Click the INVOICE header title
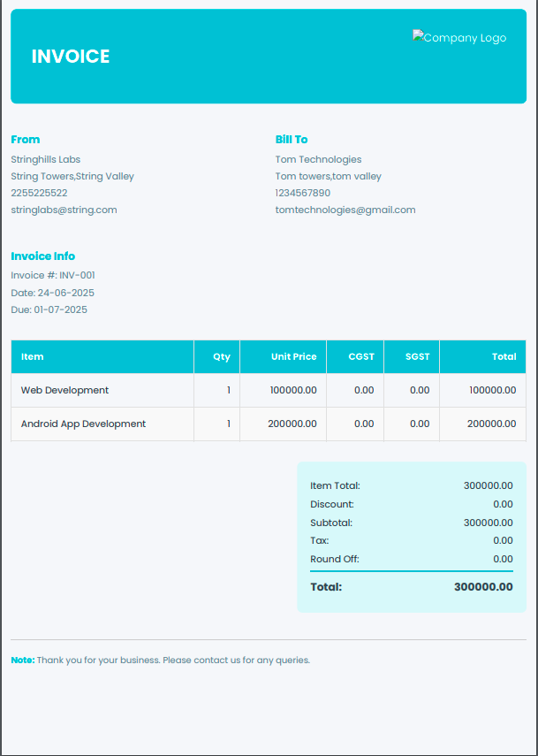 pyautogui.click(x=71, y=57)
